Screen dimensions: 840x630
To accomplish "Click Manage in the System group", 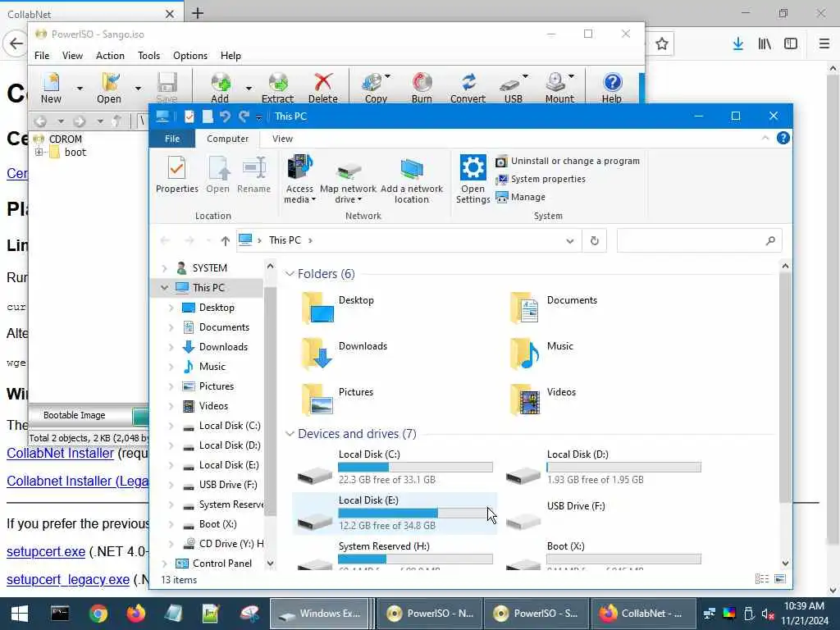I will pyautogui.click(x=521, y=197).
